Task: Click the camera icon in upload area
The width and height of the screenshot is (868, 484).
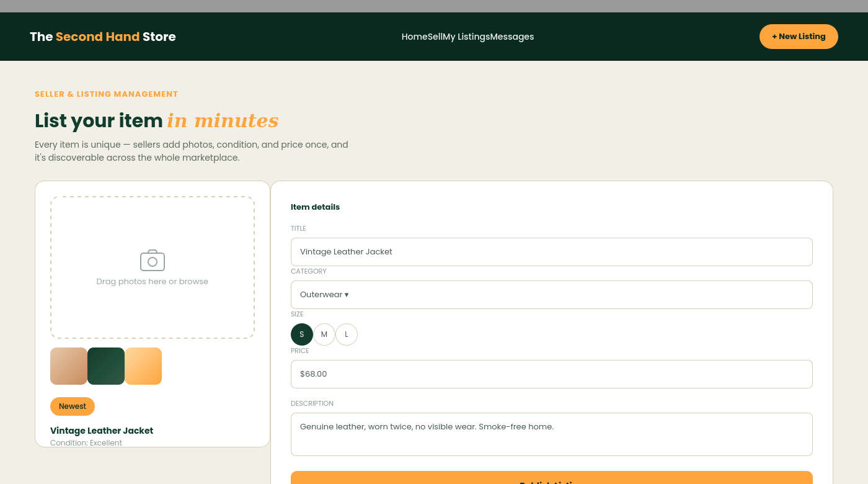Action: click(153, 261)
